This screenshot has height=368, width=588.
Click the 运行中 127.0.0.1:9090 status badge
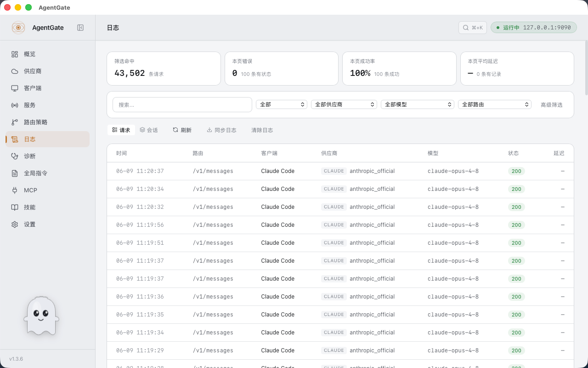click(534, 28)
